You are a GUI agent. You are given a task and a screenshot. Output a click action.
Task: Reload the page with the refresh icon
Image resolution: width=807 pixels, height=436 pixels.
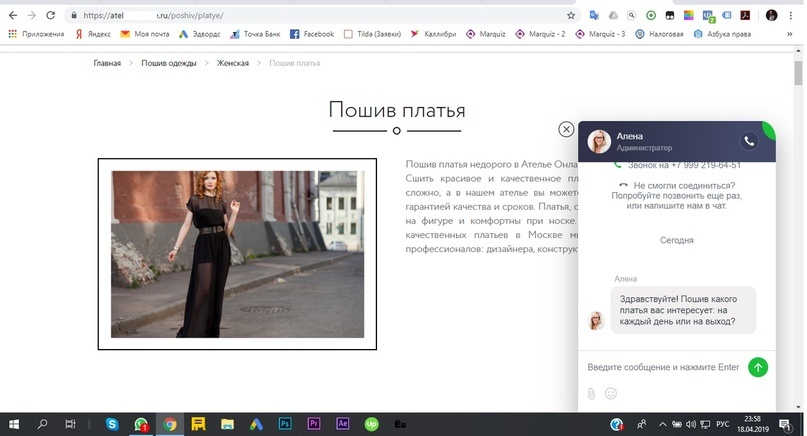pos(50,15)
